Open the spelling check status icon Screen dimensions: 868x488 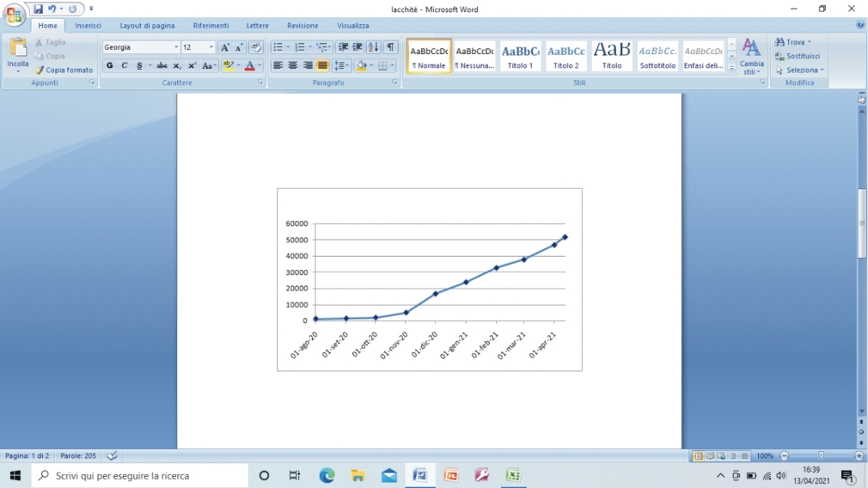112,456
